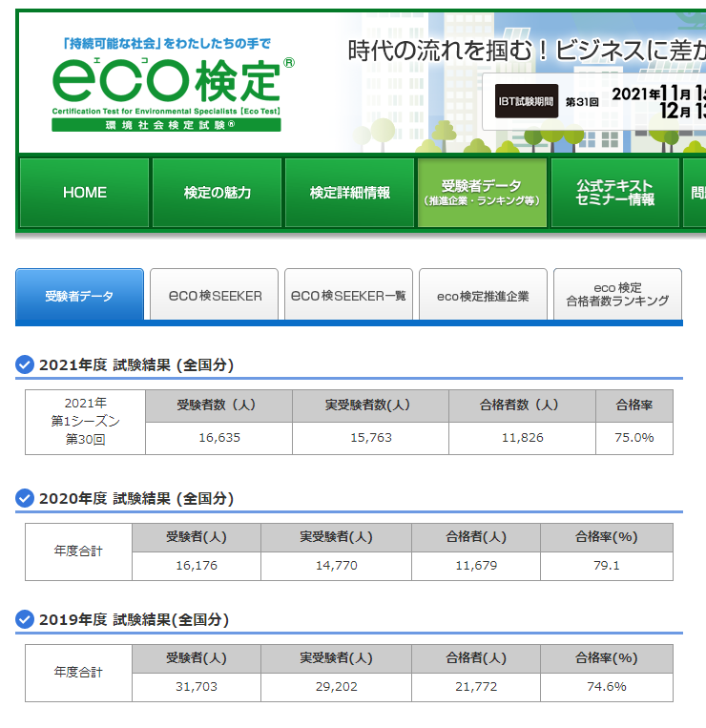Click the 2021年度 pass rate 75.0% cell

click(x=633, y=438)
